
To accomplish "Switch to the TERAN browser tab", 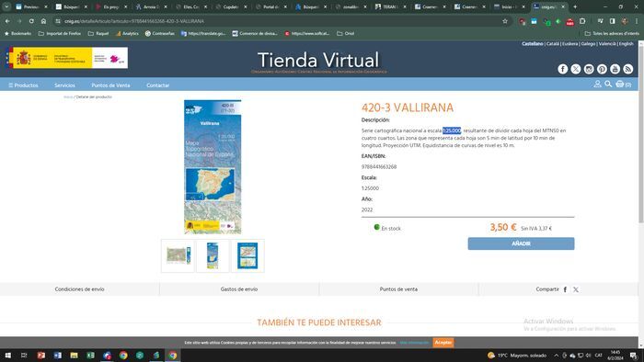I will (391, 6).
